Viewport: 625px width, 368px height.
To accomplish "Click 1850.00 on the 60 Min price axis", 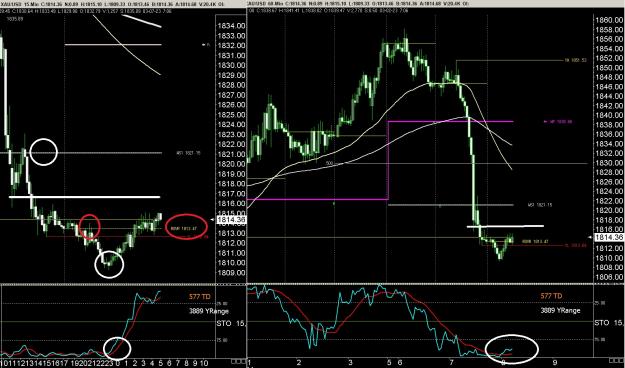I will [x=609, y=68].
